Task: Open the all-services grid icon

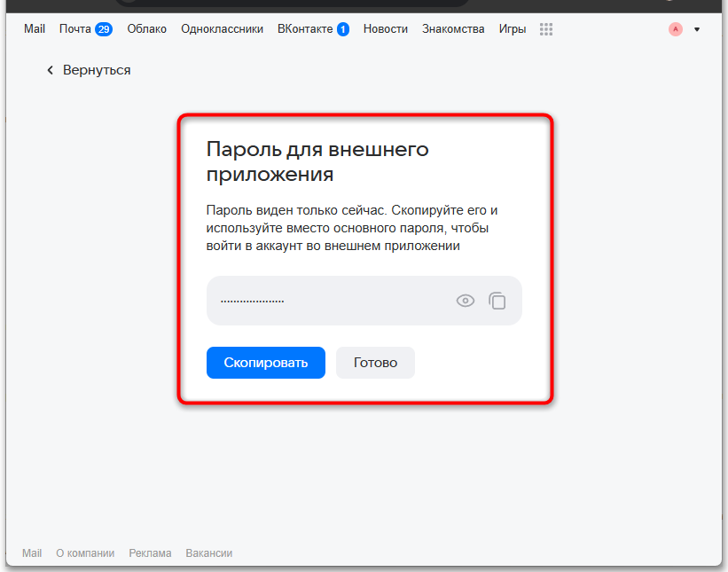Action: tap(546, 29)
